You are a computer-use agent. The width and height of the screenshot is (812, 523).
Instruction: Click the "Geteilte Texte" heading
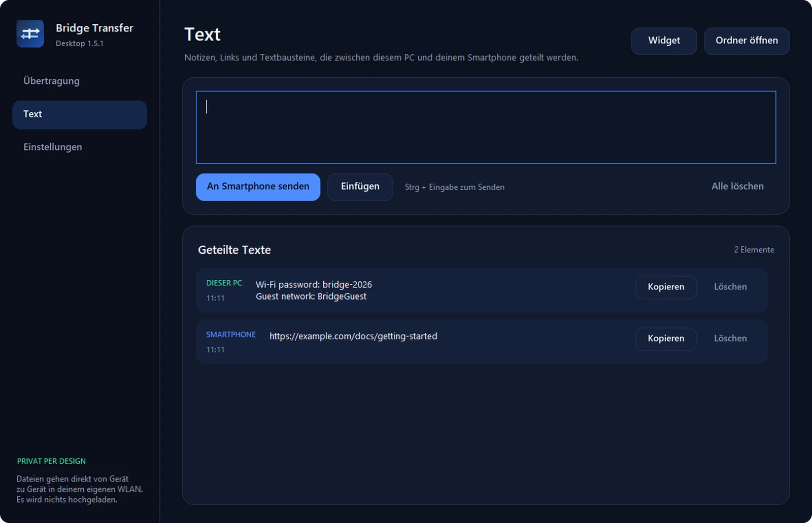(x=234, y=250)
